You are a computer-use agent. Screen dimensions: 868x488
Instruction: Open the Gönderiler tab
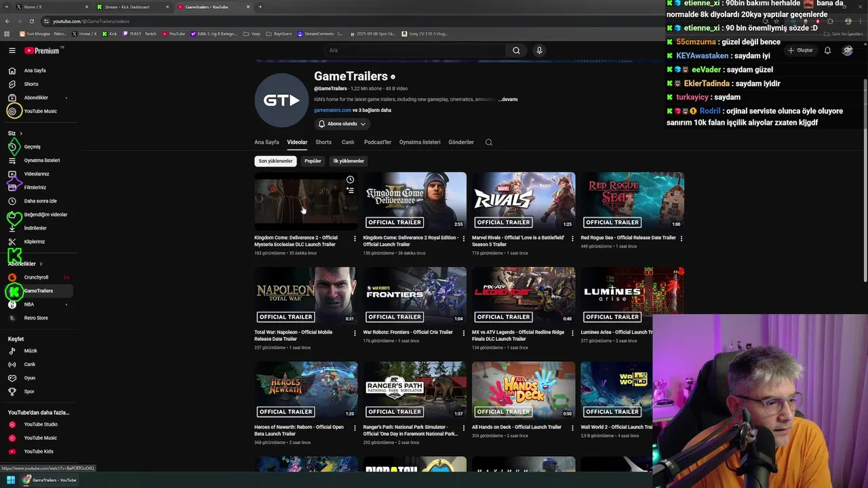click(461, 142)
